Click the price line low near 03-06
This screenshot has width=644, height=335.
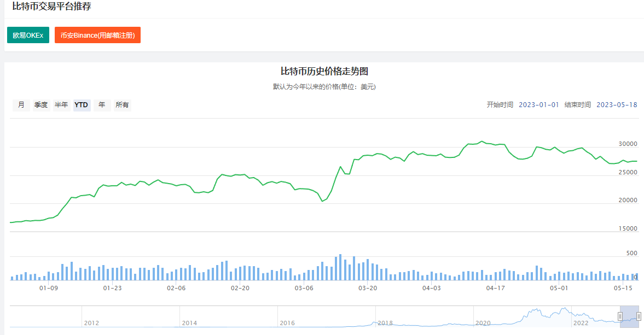coord(322,201)
